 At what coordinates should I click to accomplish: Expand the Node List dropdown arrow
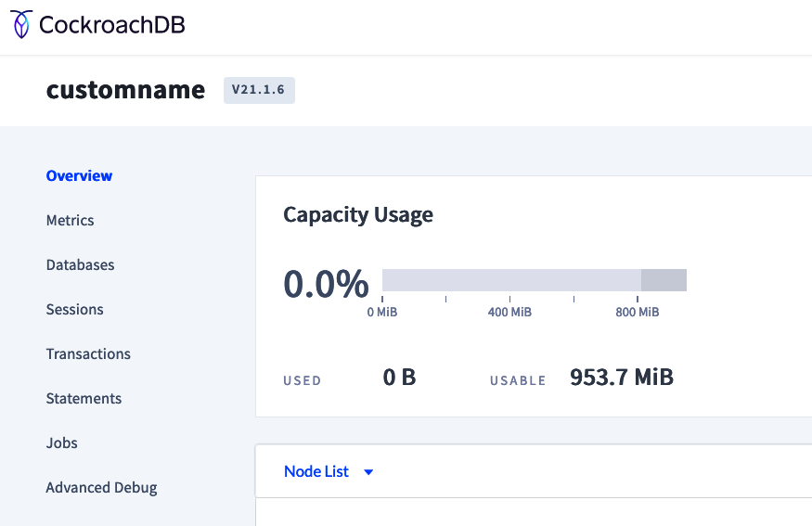click(368, 472)
